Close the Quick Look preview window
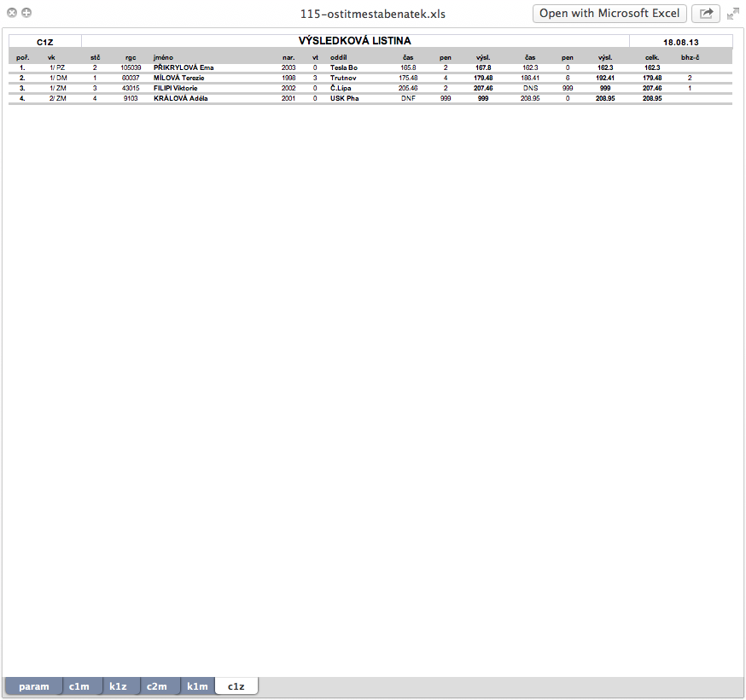 (12, 13)
